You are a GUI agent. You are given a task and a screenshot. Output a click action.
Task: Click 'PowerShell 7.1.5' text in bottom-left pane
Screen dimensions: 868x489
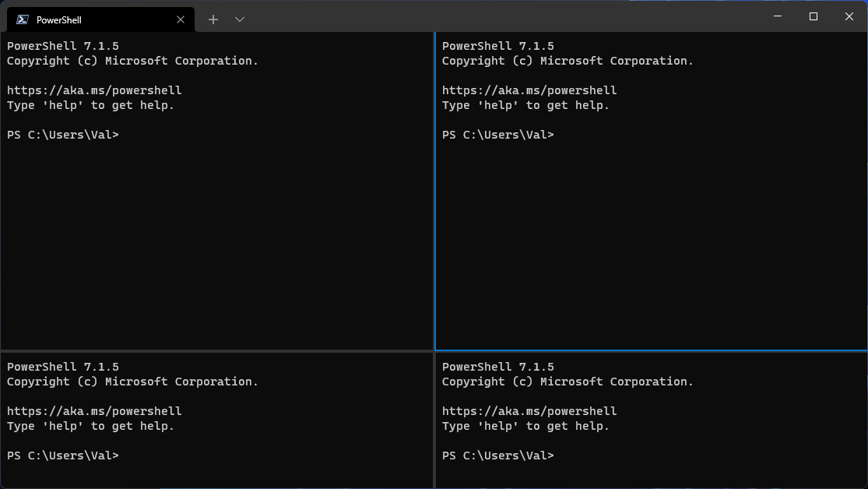[63, 367]
